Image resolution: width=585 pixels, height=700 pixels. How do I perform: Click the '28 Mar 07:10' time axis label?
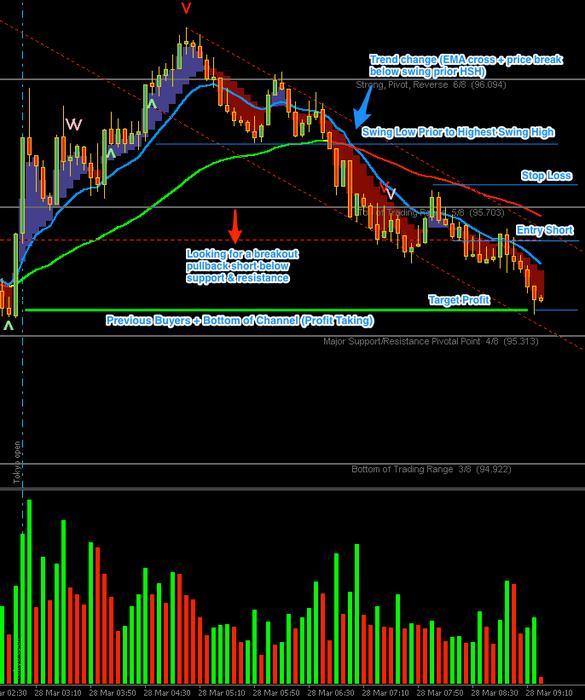[386, 693]
